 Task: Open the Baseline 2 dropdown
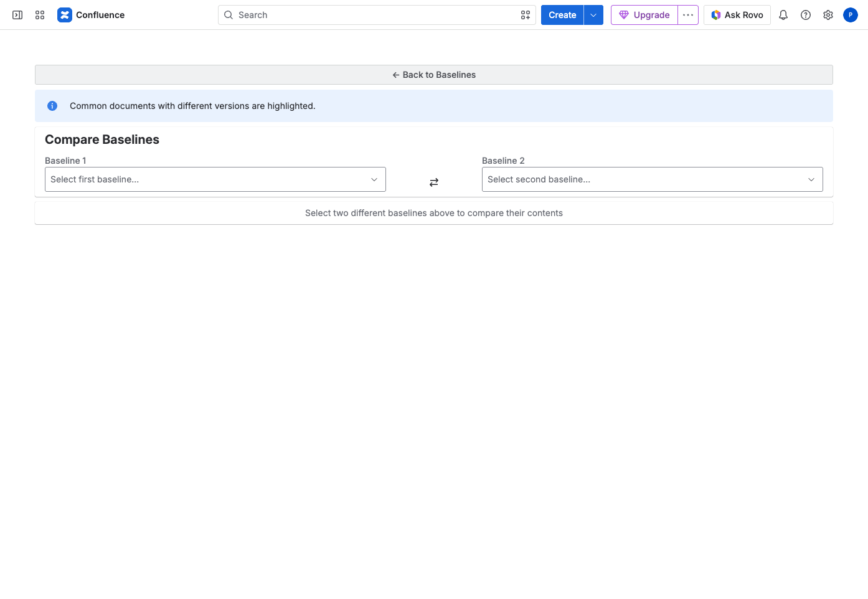point(653,179)
